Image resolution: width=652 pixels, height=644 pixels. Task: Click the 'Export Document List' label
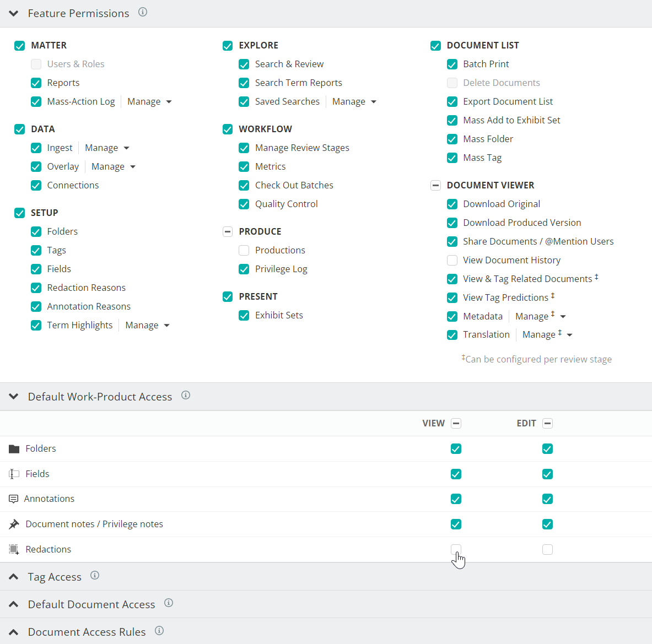click(508, 101)
